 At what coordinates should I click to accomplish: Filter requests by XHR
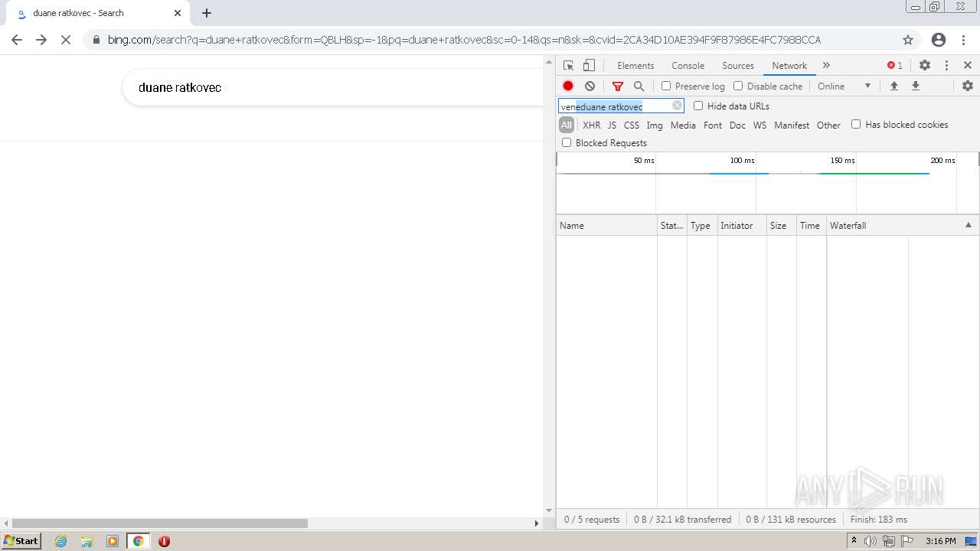pyautogui.click(x=592, y=125)
